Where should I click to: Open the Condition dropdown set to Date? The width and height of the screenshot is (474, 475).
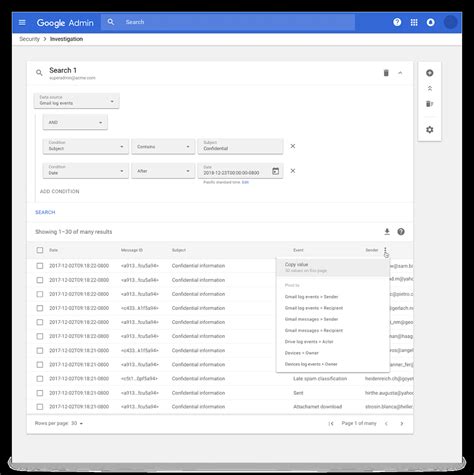[86, 170]
